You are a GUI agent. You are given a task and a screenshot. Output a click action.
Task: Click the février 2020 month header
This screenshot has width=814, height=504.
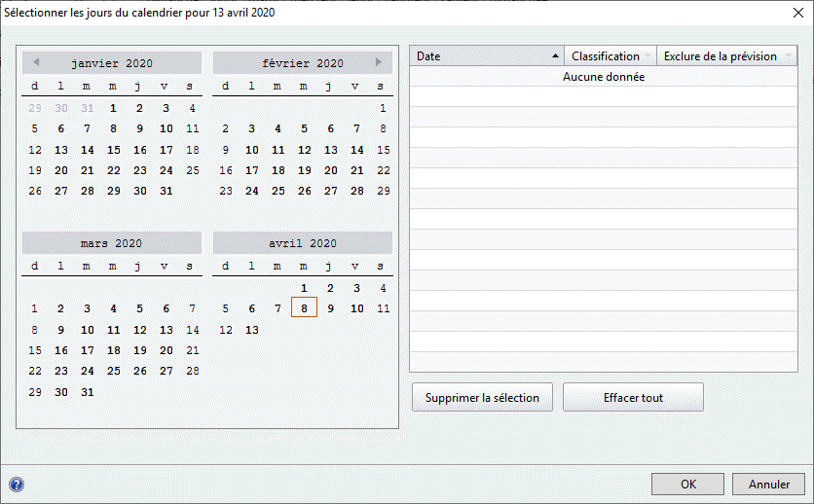click(x=303, y=63)
